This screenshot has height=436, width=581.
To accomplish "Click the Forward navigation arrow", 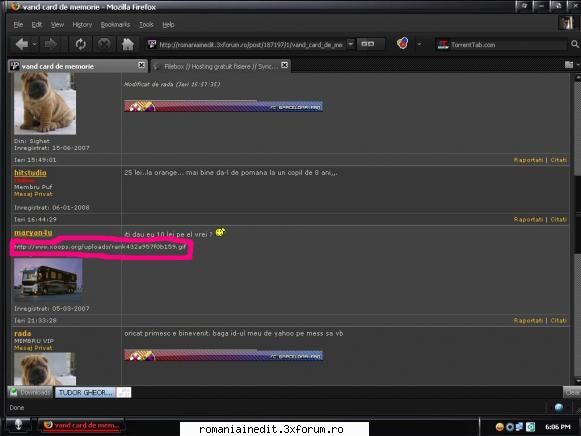I will tap(50, 44).
